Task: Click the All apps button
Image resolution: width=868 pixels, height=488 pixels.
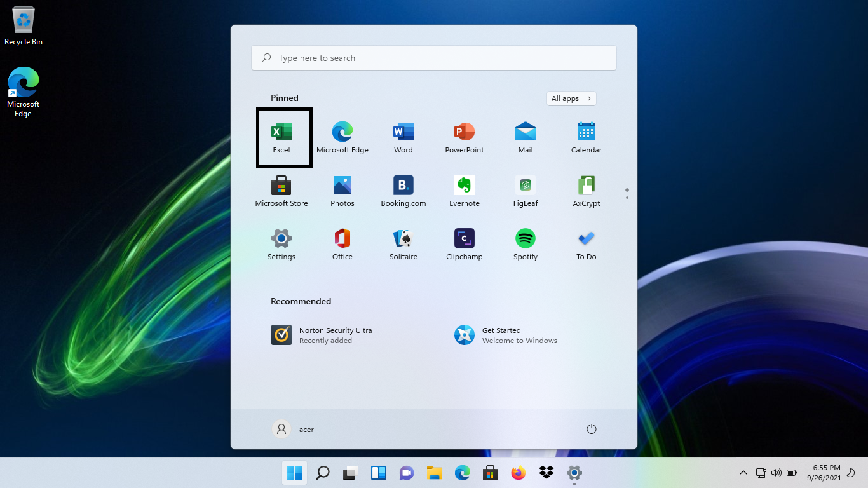Action: (x=571, y=98)
